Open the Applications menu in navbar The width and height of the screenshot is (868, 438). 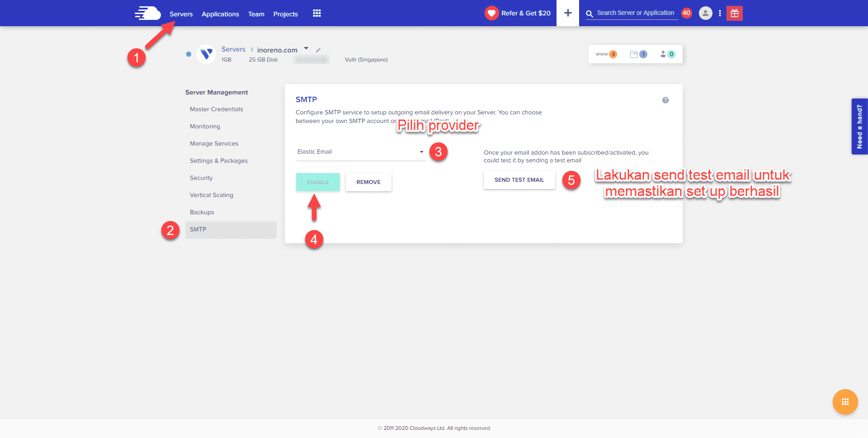coord(220,14)
